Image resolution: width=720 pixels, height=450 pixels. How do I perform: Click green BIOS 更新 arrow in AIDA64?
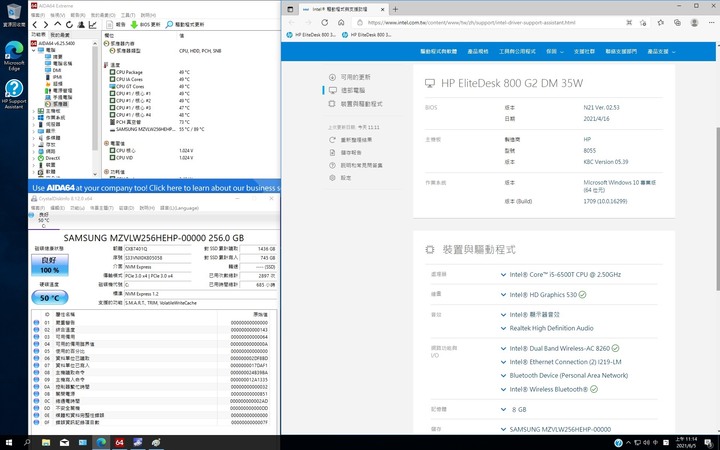point(145,24)
